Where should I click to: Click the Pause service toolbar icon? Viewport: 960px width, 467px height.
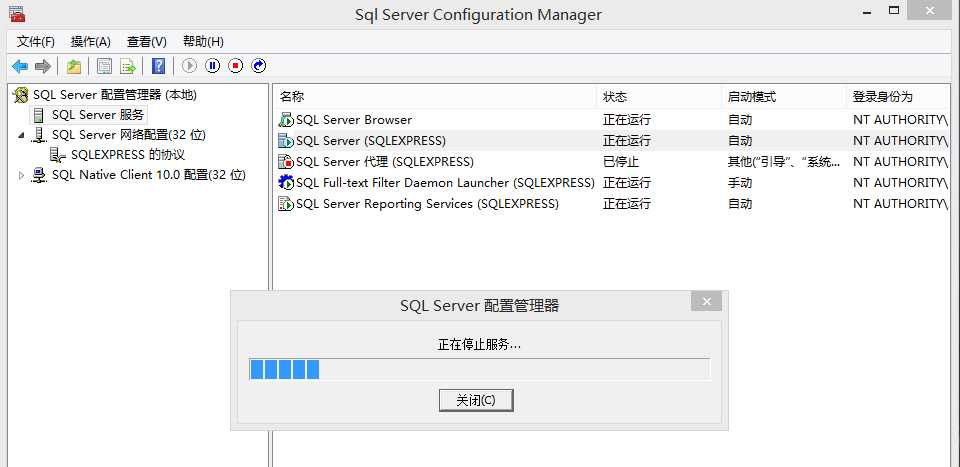click(x=212, y=65)
